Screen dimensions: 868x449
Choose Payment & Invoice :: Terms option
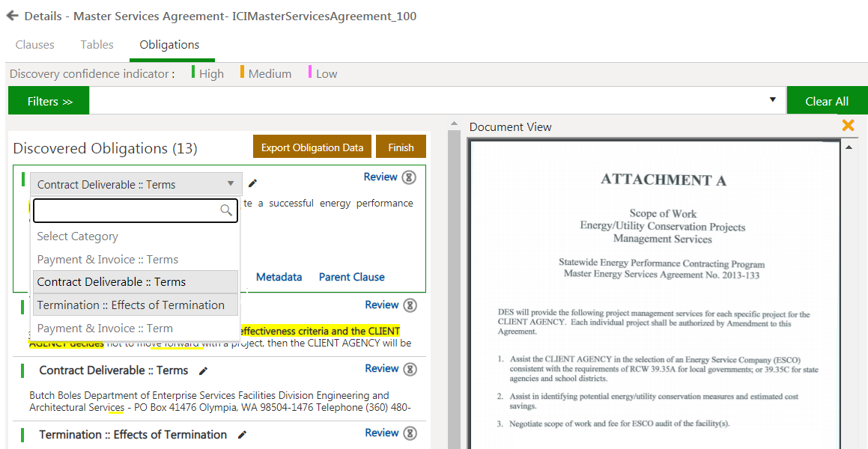(108, 260)
